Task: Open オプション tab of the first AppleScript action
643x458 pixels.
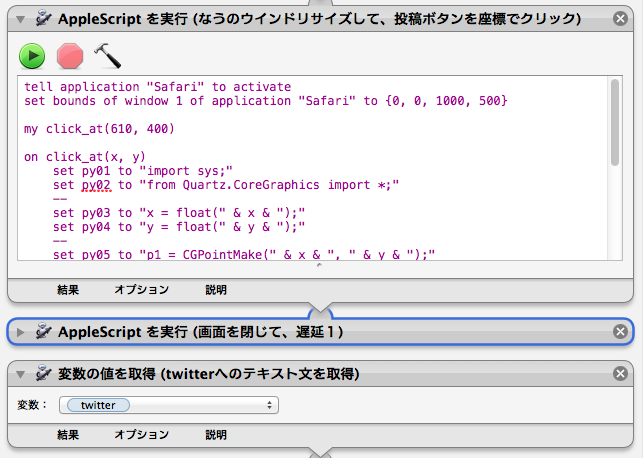Action: click(x=141, y=289)
